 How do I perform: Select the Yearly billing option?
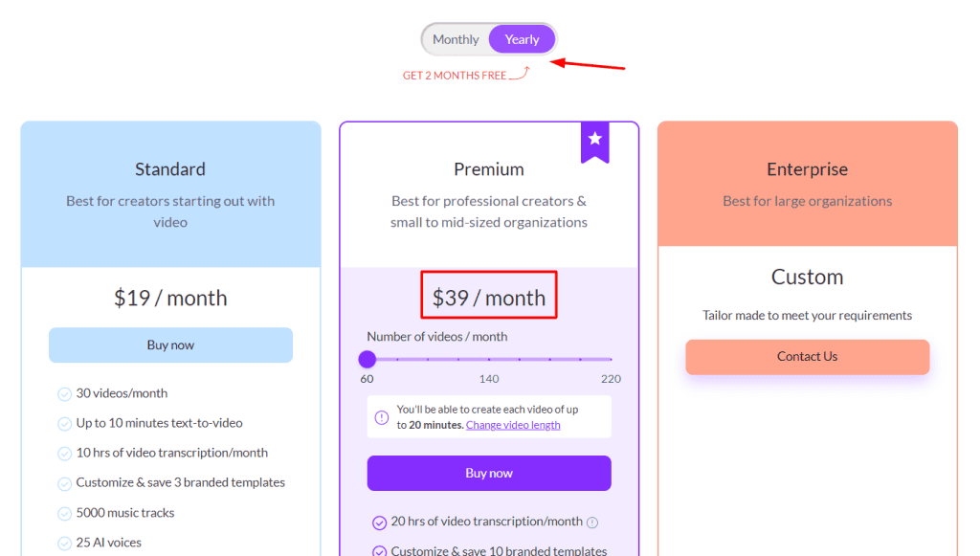coord(522,39)
